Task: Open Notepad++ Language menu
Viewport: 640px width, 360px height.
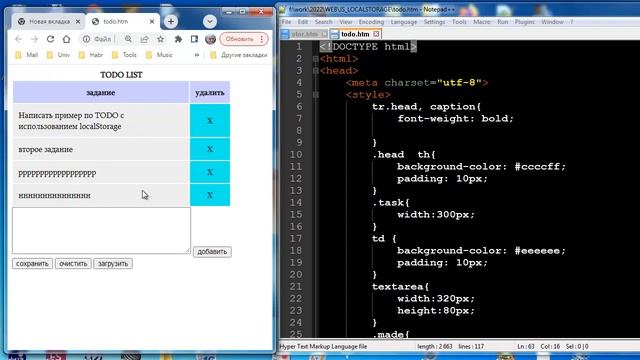Action: (x=403, y=22)
